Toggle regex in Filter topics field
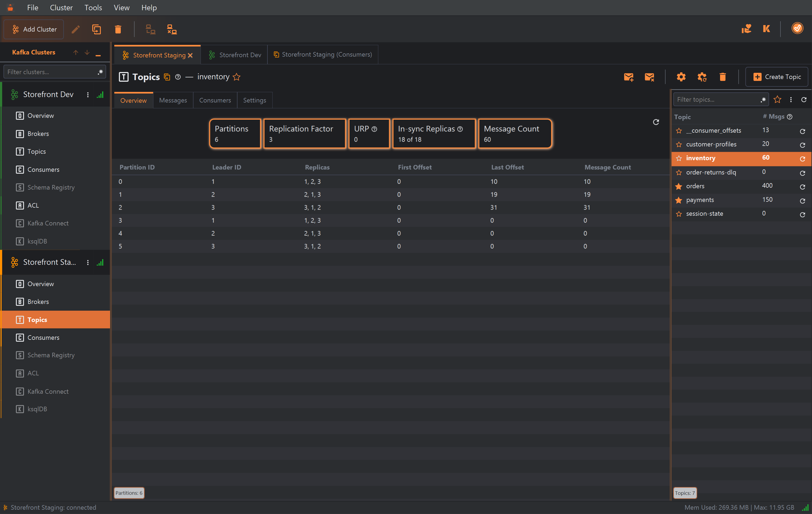This screenshot has height=514, width=812. pyautogui.click(x=763, y=100)
